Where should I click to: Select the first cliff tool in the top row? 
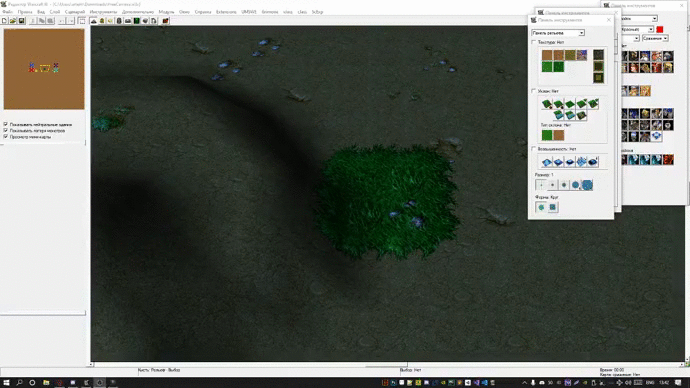[x=547, y=104]
